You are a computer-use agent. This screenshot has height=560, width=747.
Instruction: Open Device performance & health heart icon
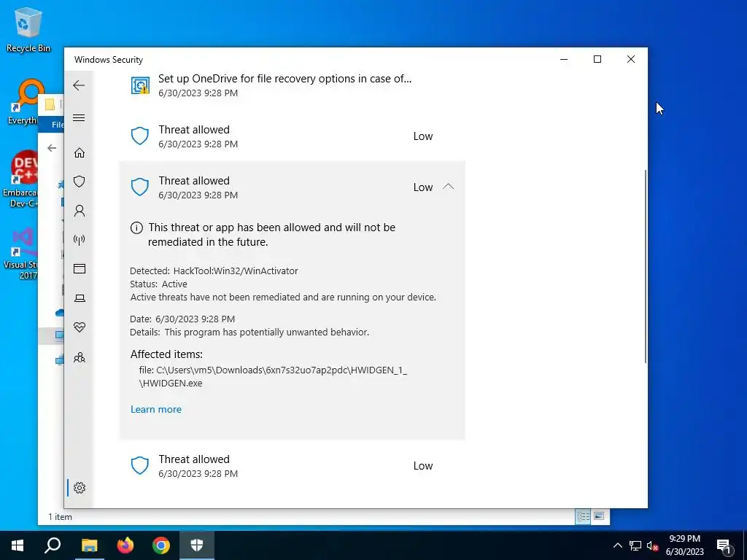[x=79, y=327]
